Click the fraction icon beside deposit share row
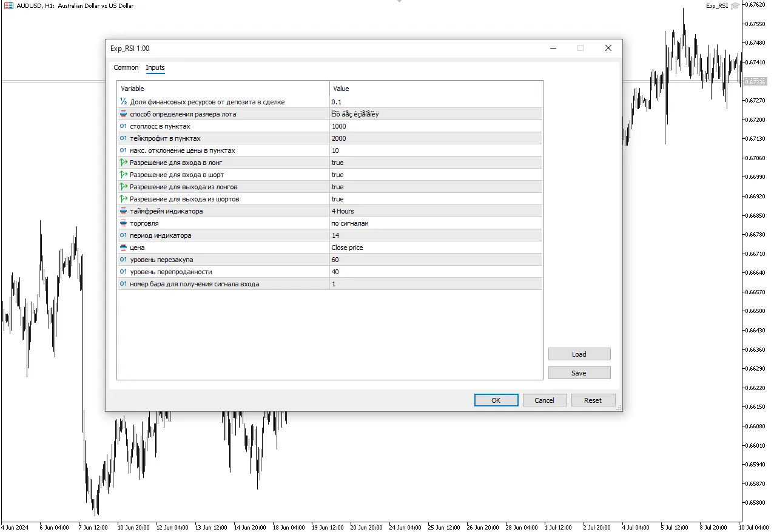This screenshot has height=532, width=774. click(123, 102)
